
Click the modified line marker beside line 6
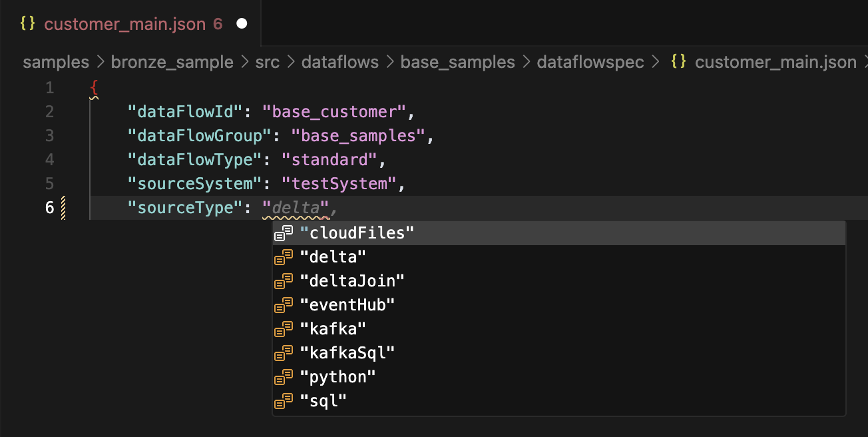tap(63, 207)
